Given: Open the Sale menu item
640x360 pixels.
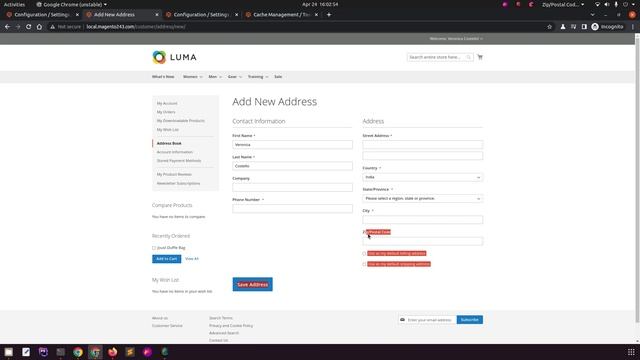Looking at the screenshot, I should (x=278, y=77).
